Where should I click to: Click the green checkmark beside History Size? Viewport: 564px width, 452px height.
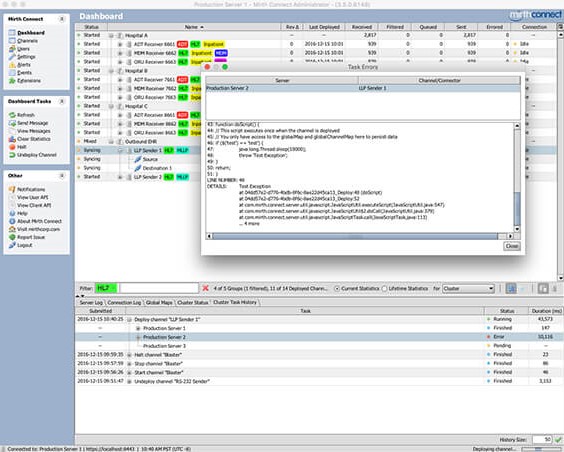558,439
